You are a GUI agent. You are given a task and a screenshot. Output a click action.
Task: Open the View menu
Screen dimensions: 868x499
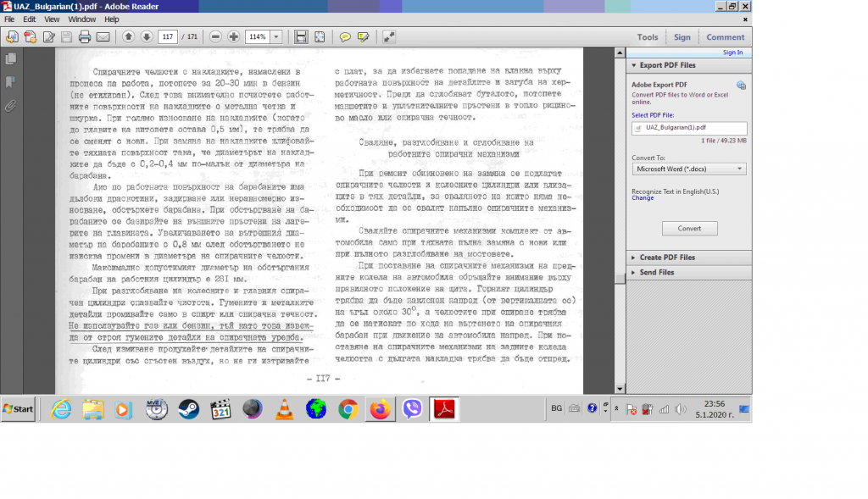(x=52, y=19)
